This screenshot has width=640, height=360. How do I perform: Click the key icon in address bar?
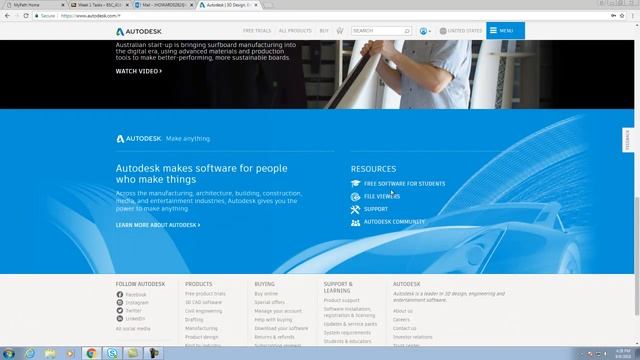(x=613, y=16)
